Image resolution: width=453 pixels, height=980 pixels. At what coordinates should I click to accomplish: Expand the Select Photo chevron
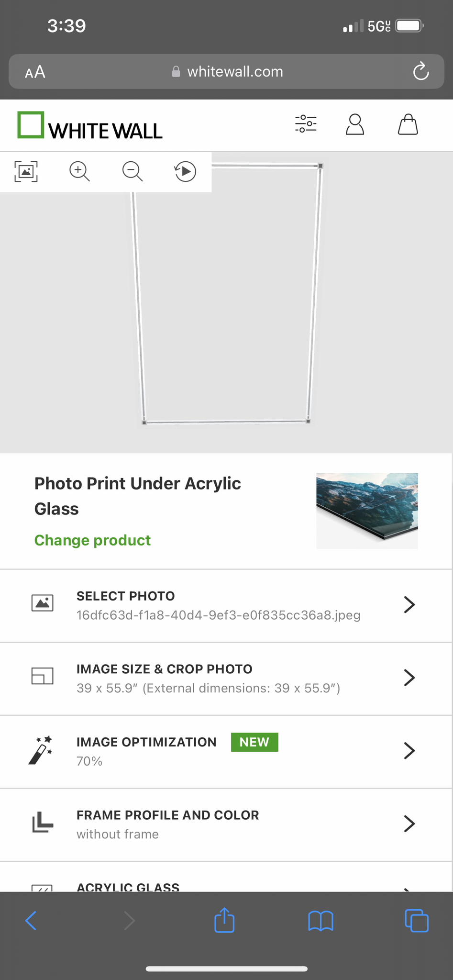point(409,605)
